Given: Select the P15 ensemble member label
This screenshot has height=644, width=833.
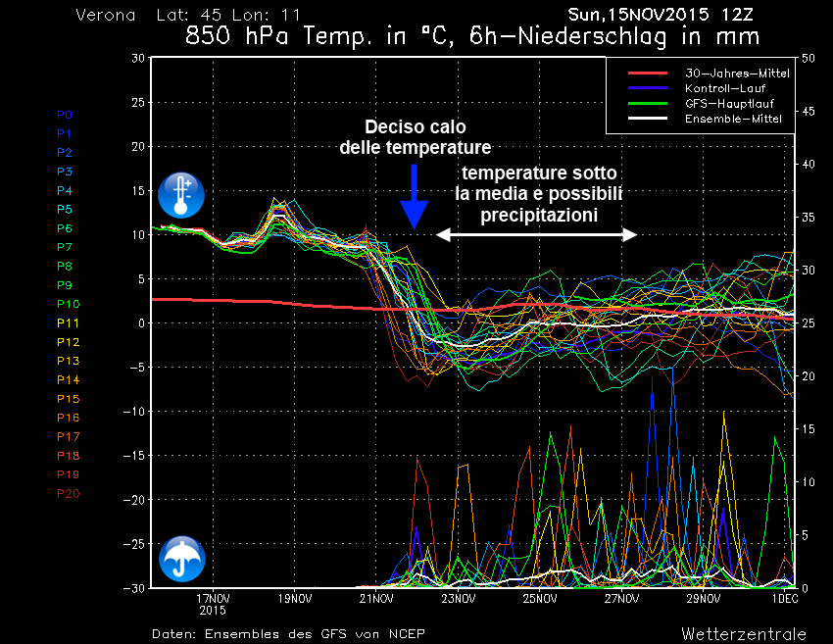Looking at the screenshot, I should (x=69, y=399).
